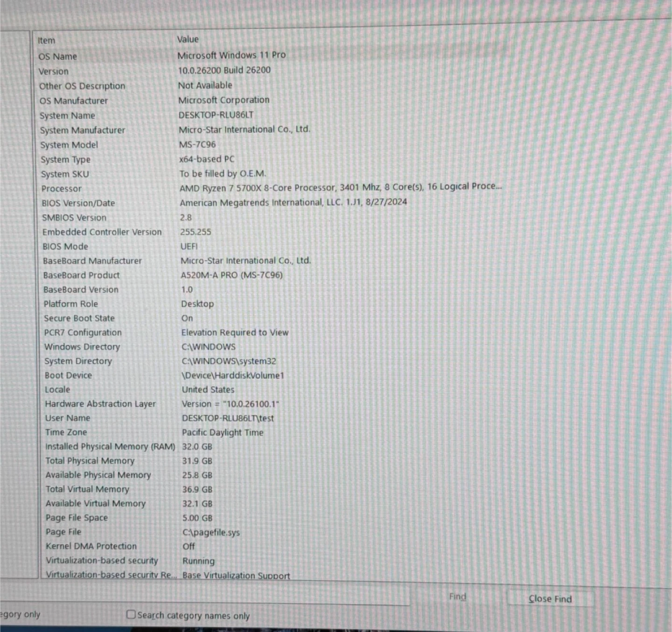Select the Virtualization-based security row showing Running
The image size is (672, 632).
pos(102,560)
